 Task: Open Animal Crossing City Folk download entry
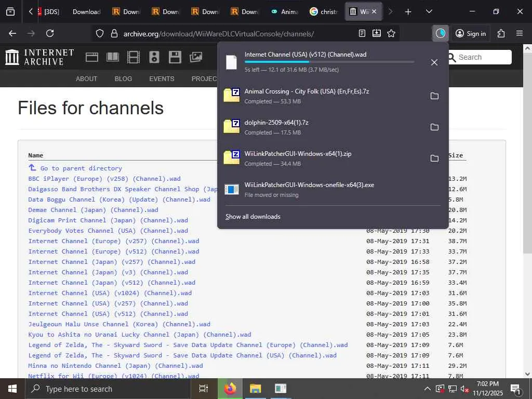coord(322,96)
